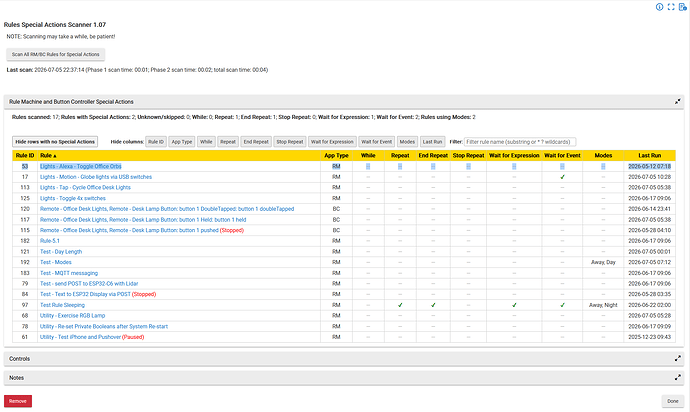Image resolution: width=690 pixels, height=412 pixels.
Task: Sort table by Last Run header
Action: [650, 155]
